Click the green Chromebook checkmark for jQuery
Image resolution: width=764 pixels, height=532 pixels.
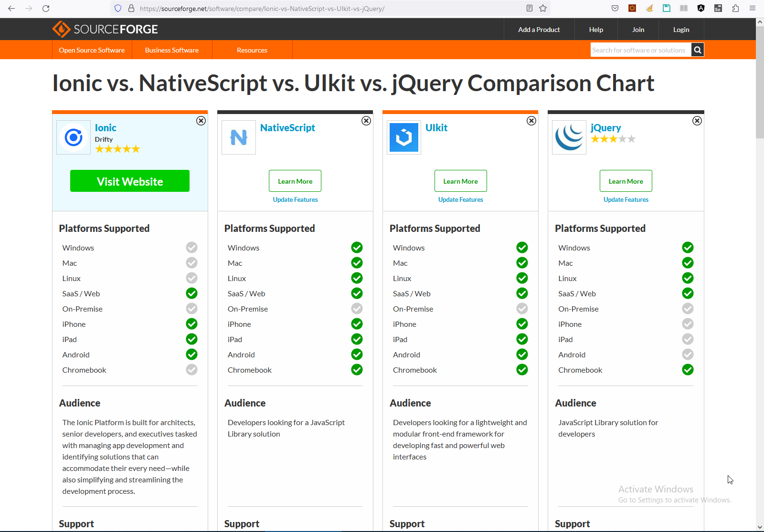coord(688,370)
